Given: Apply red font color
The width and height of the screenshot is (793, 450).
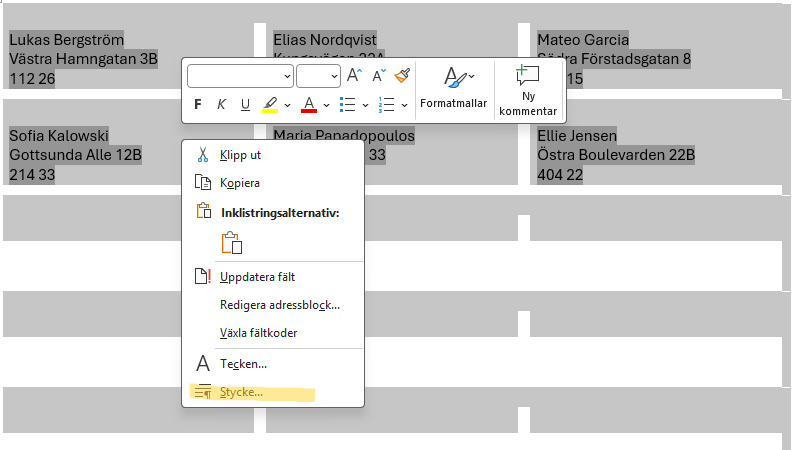Looking at the screenshot, I should point(309,105).
